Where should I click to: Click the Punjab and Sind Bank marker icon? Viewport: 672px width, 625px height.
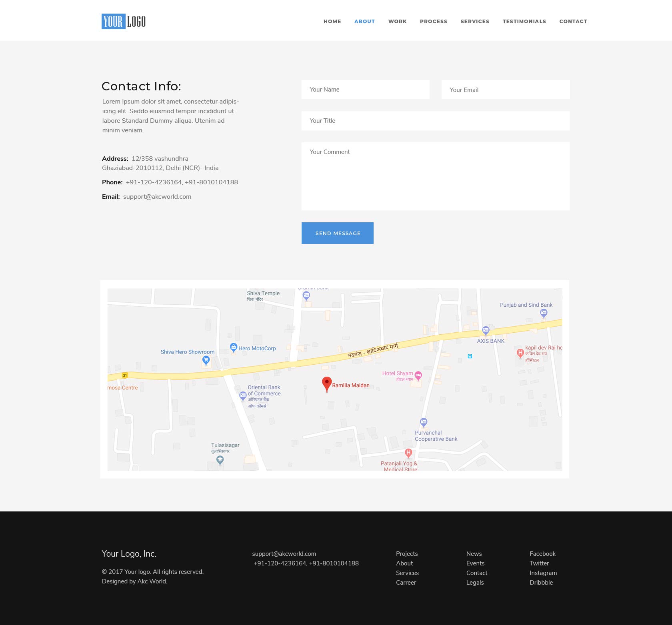544,313
